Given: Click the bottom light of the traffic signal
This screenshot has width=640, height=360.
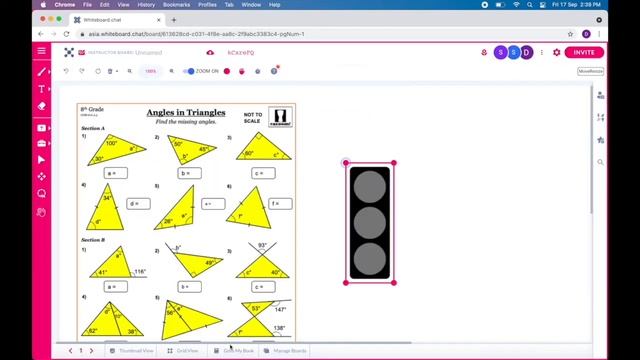Looking at the screenshot, I should pyautogui.click(x=369, y=259).
